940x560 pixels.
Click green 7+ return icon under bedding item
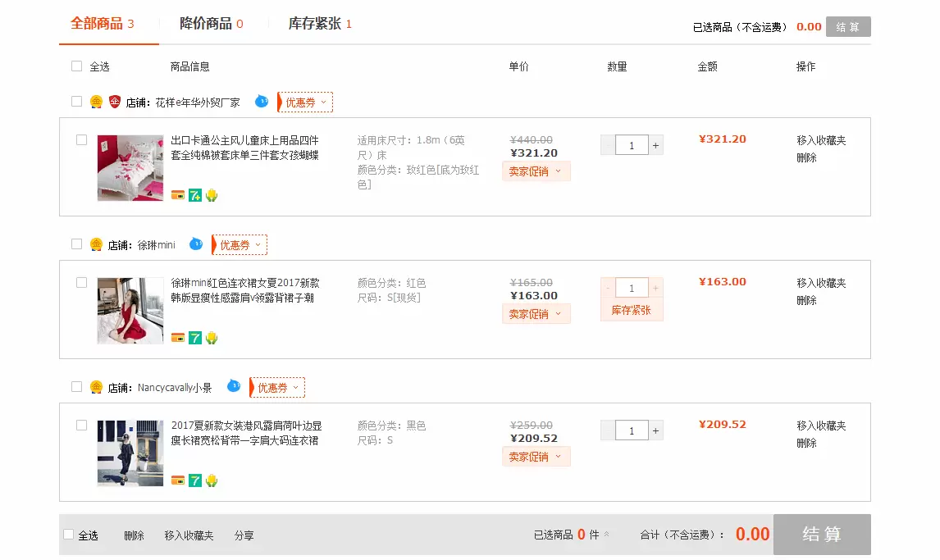tap(195, 195)
